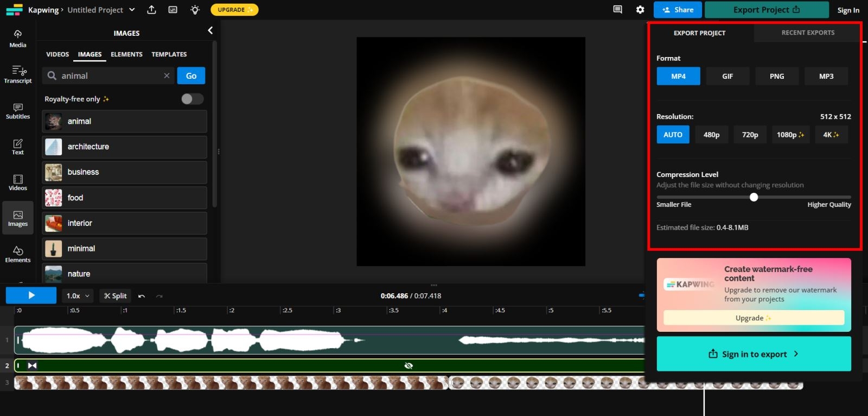Open the Media sidebar panel

18,39
